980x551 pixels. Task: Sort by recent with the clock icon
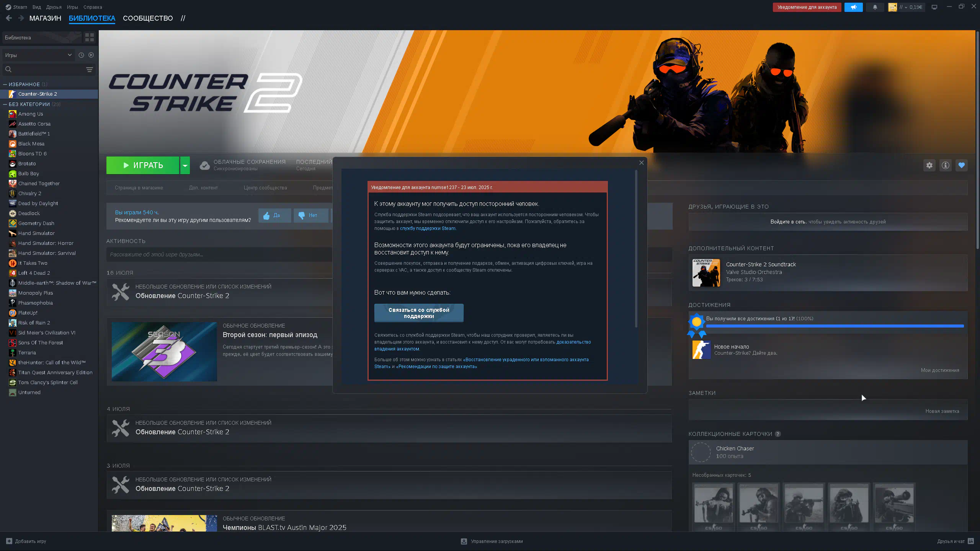[x=81, y=55]
